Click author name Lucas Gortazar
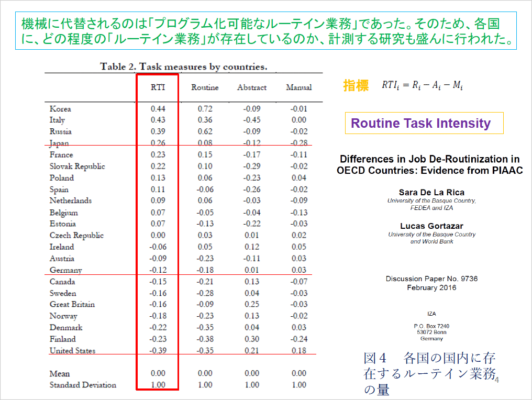This screenshot has width=532, height=400. (431, 226)
